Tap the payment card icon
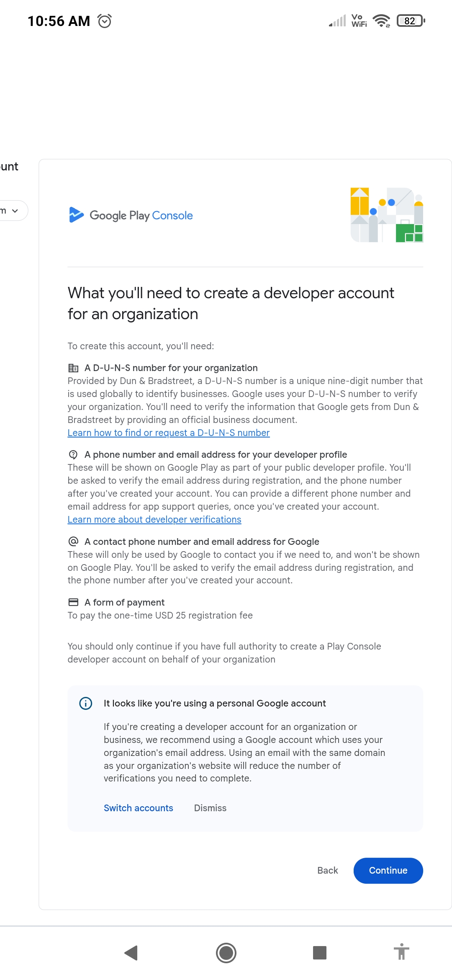The image size is (452, 980). point(73,602)
